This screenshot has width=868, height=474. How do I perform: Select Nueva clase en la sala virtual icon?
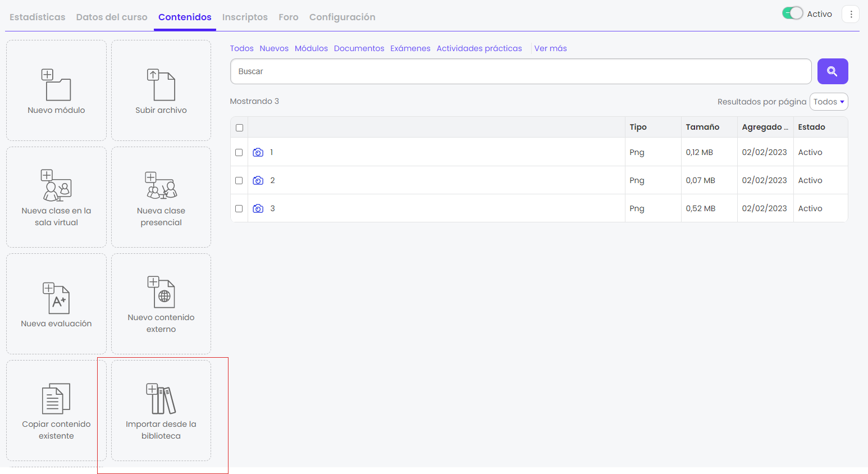[56, 185]
